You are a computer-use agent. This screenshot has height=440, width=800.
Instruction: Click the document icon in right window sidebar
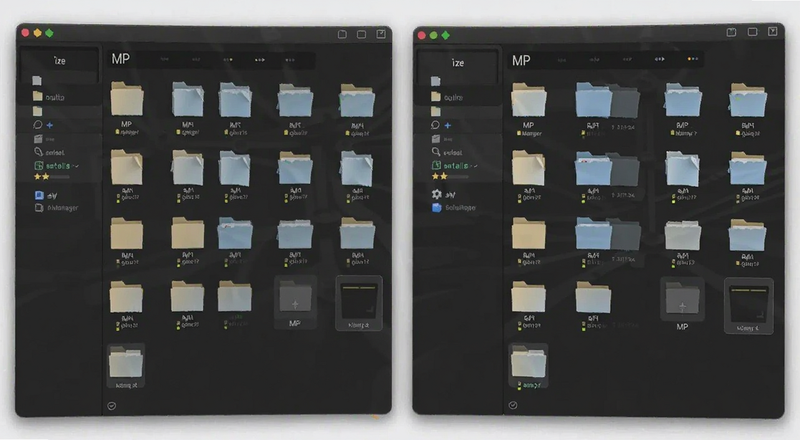tap(435, 81)
